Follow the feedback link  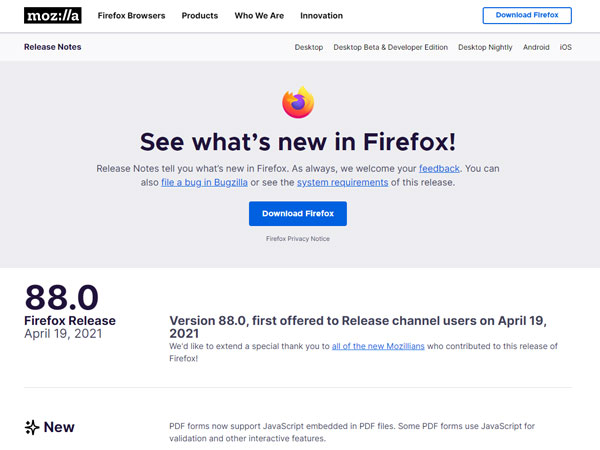coord(439,168)
